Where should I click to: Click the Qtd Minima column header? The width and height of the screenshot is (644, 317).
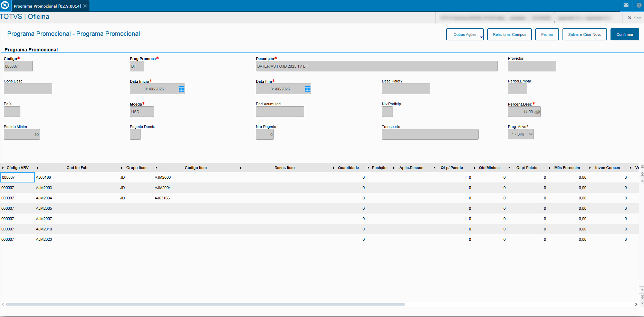pyautogui.click(x=489, y=168)
